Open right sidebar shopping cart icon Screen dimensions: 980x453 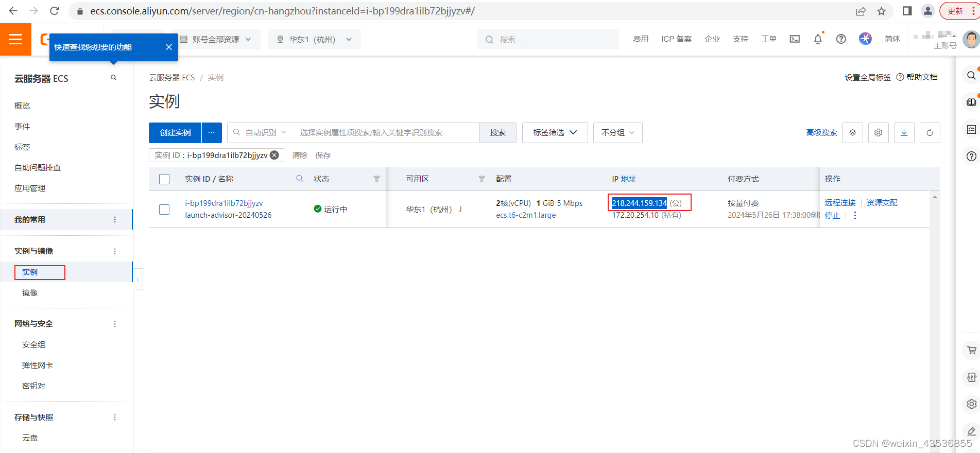[971, 351]
